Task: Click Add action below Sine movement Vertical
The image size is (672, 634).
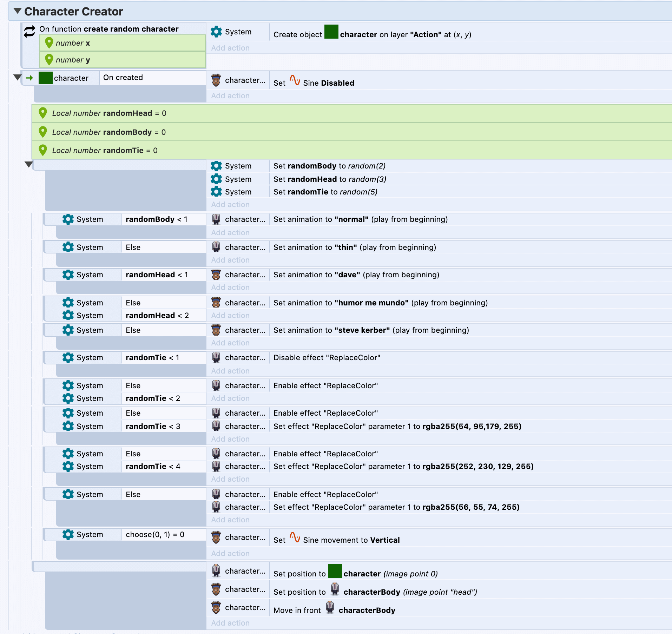Action: point(230,554)
